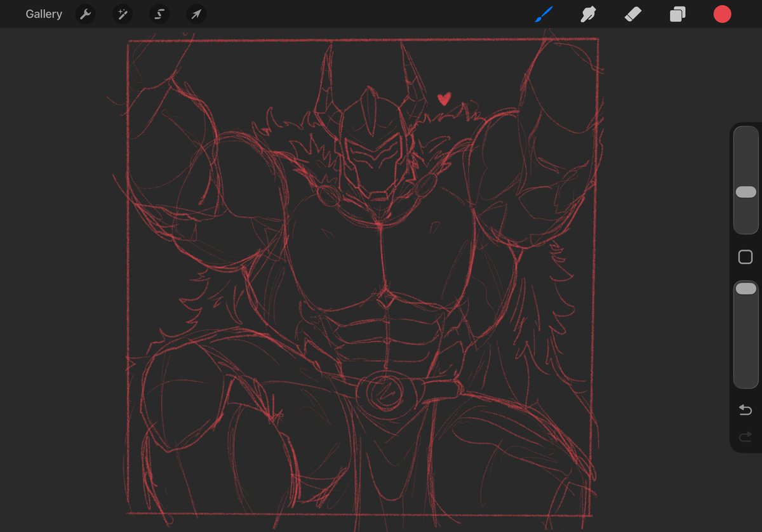Screen dimensions: 762x532
Task: Click the brush opacity slider handle
Action: pos(745,288)
